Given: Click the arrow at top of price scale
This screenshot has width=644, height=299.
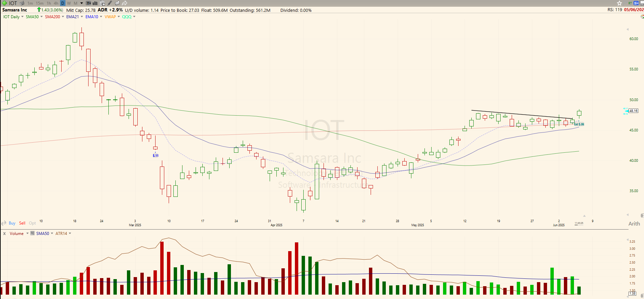Looking at the screenshot, I should [x=628, y=29].
